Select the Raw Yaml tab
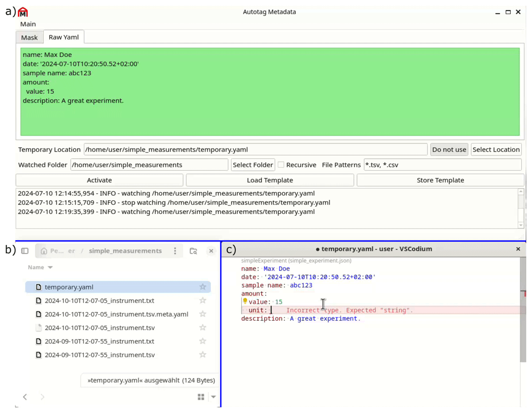 (64, 37)
